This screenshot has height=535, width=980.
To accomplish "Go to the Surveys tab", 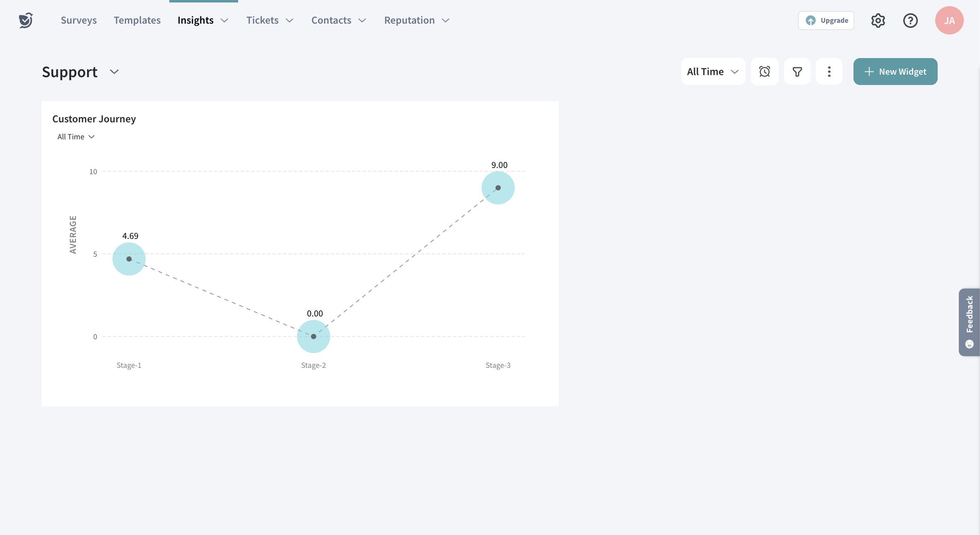I will point(78,20).
